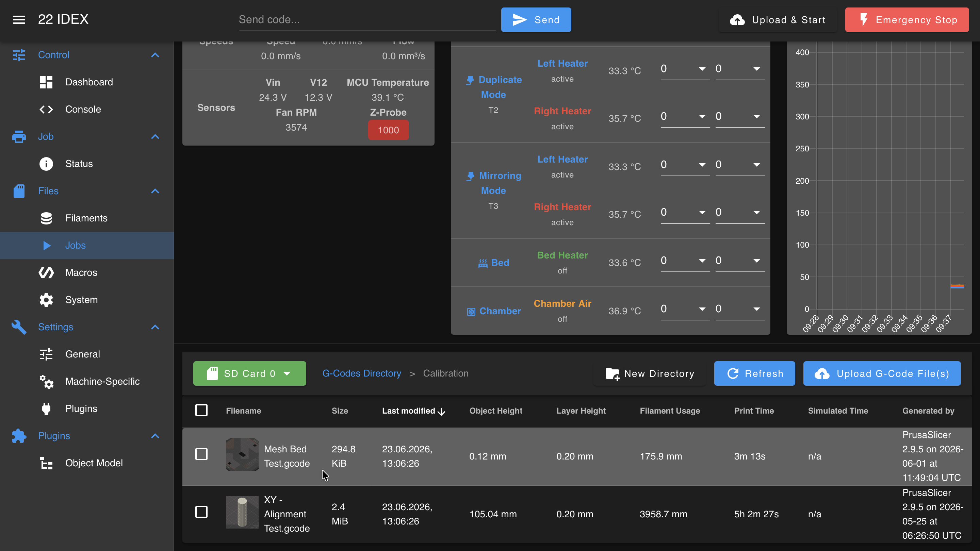Click the Control section sliders icon

(19, 55)
